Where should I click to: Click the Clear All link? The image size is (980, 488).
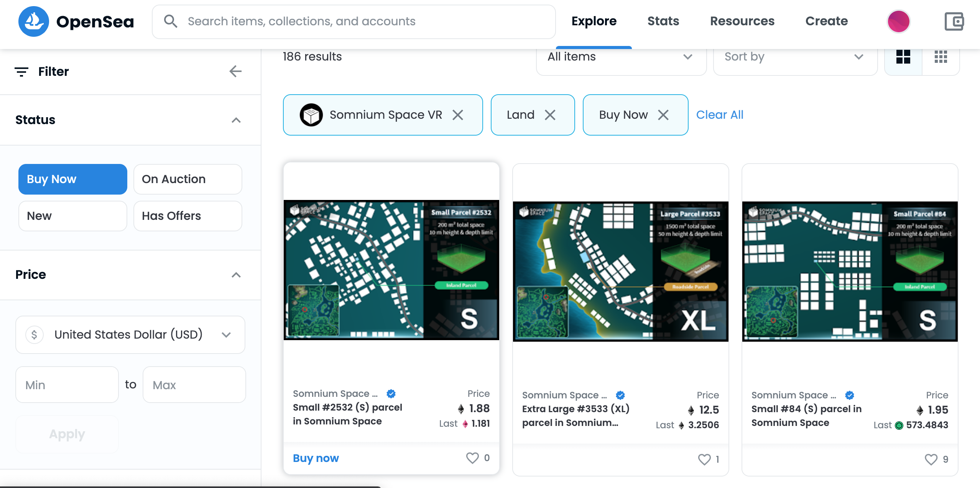pos(720,115)
